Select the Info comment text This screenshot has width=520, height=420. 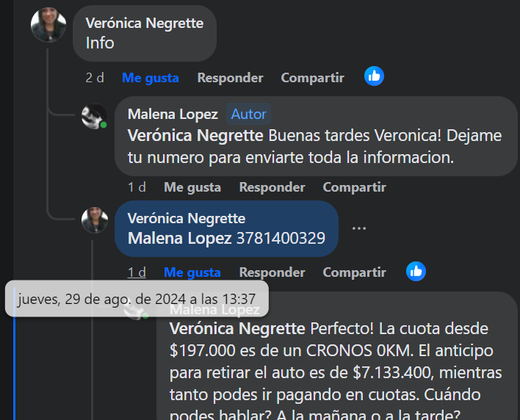click(100, 43)
